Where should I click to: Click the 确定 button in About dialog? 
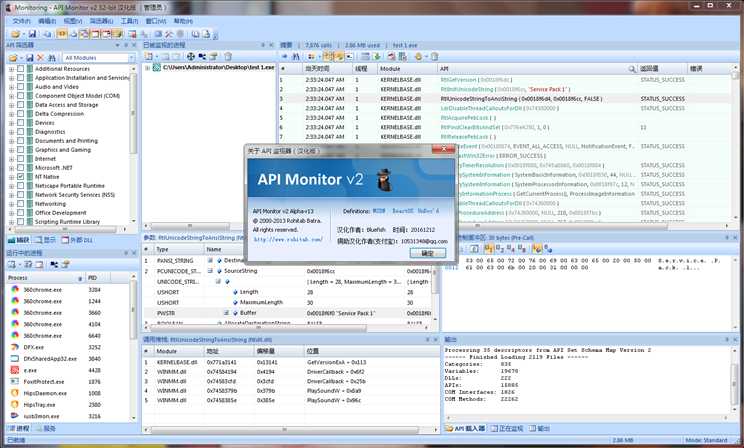pos(428,253)
